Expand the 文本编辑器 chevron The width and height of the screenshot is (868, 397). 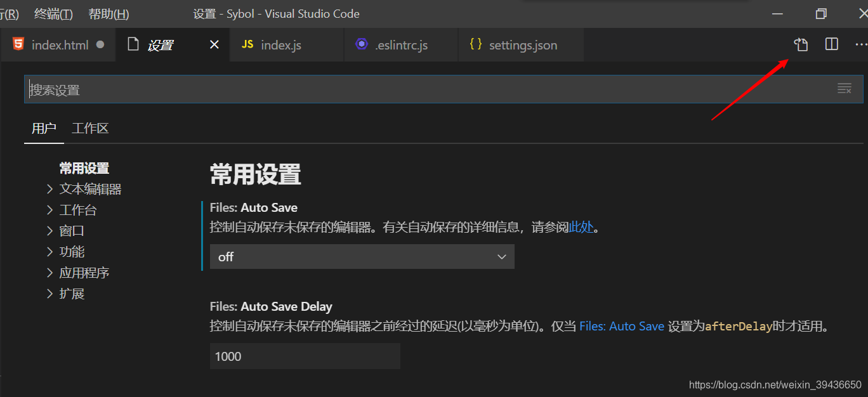[50, 189]
